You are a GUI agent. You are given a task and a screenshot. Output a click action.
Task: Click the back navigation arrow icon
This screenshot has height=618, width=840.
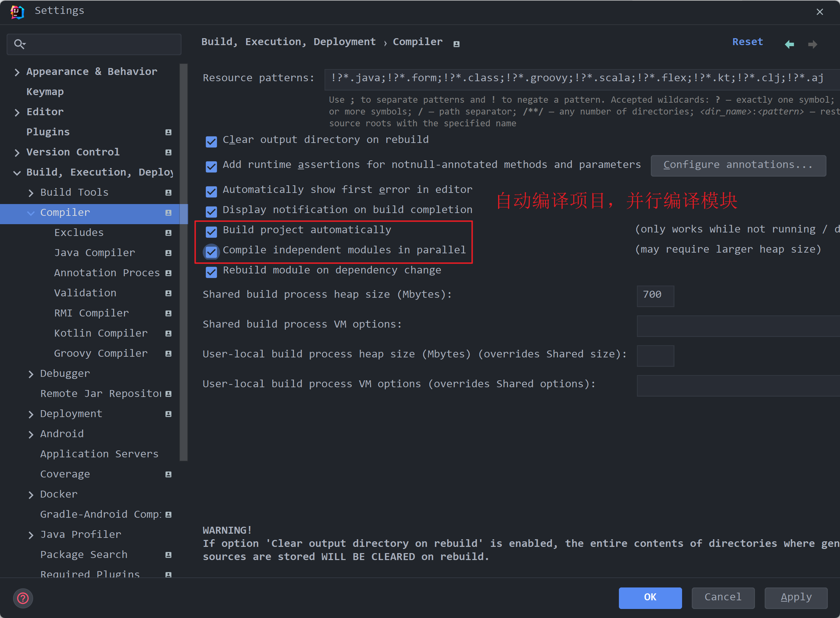click(x=789, y=44)
